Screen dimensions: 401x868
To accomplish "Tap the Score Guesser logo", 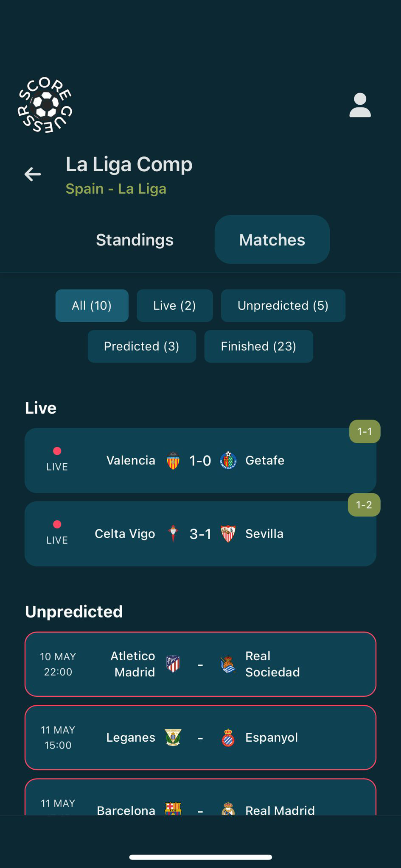I will (45, 105).
